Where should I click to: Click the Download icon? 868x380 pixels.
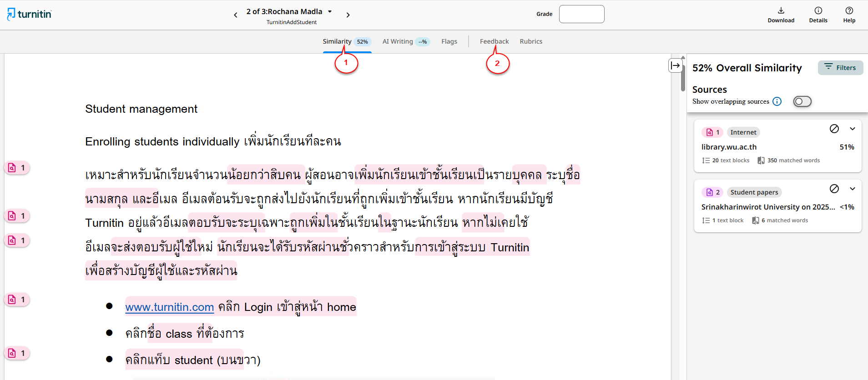click(x=781, y=11)
